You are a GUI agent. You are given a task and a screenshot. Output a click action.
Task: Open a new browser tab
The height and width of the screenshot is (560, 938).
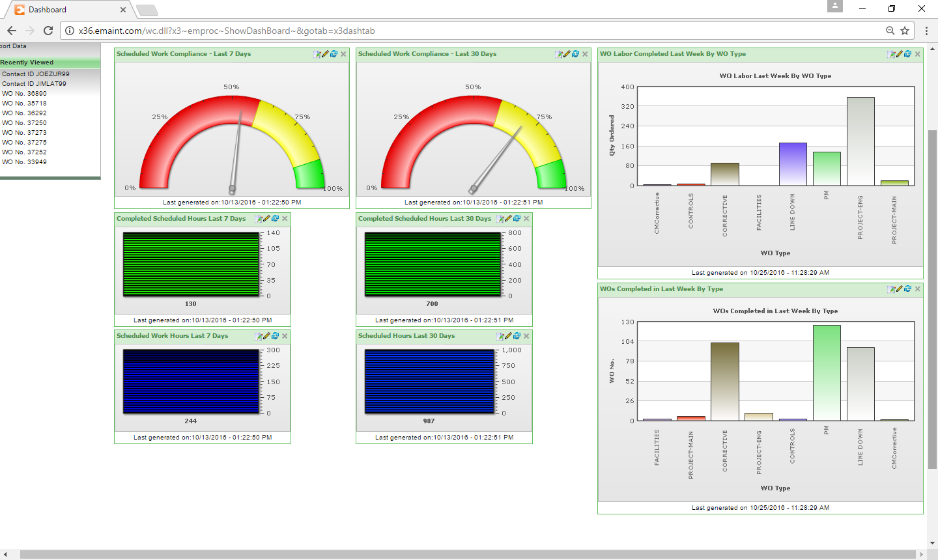147,10
